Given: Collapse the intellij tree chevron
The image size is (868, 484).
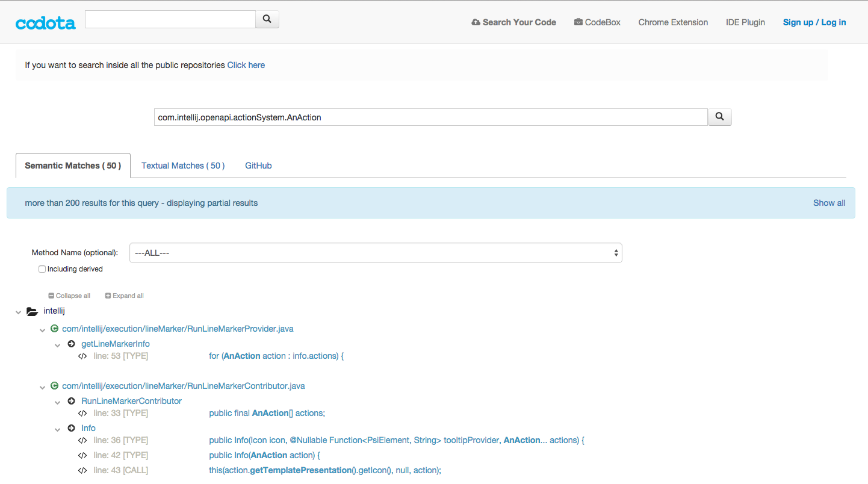Looking at the screenshot, I should (x=17, y=312).
